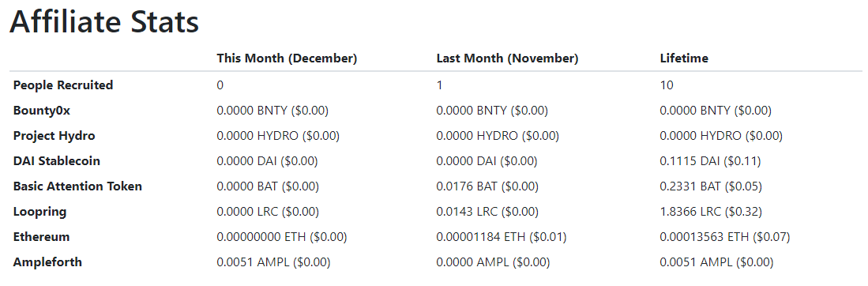868x286 pixels.
Task: Click the Ethereum row label
Action: pyautogui.click(x=42, y=237)
